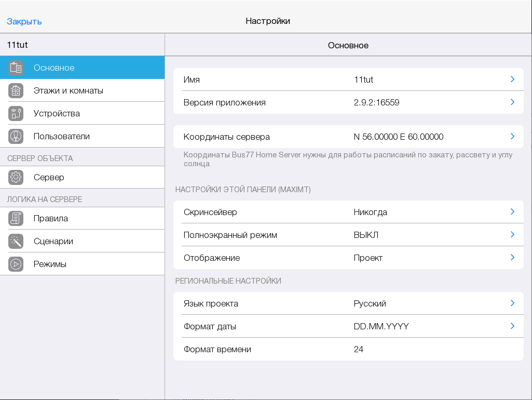Click the play icon beside Режимы
The width and height of the screenshot is (532, 400).
point(16,264)
